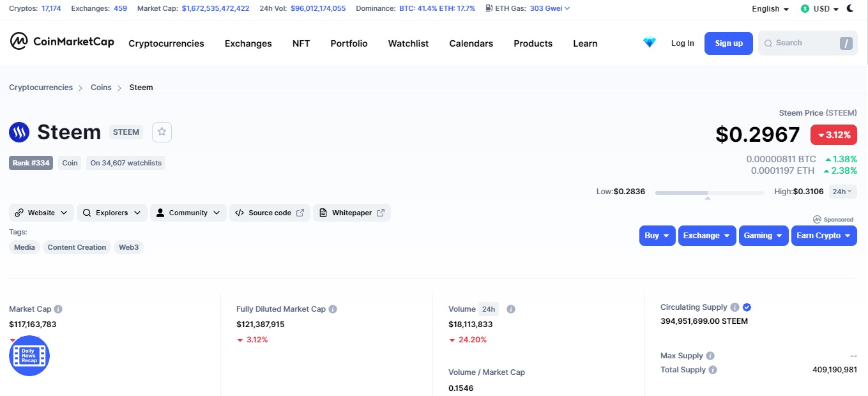Screen dimensions: 868x396
Task: Open the Cryptocurrencies nav menu
Action: coord(166,43)
